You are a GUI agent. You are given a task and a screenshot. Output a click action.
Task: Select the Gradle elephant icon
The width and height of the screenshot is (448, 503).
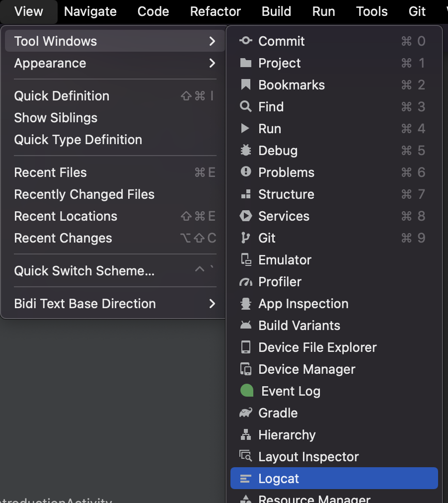[246, 413]
